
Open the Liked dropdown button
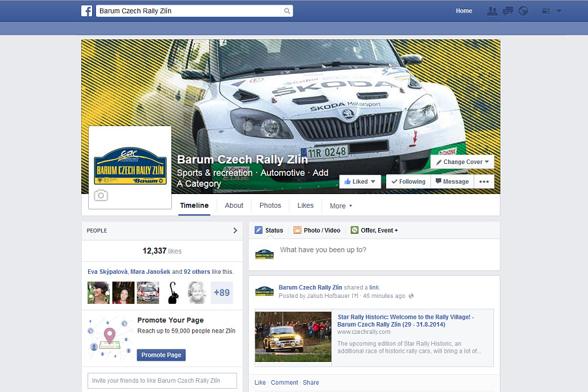360,182
